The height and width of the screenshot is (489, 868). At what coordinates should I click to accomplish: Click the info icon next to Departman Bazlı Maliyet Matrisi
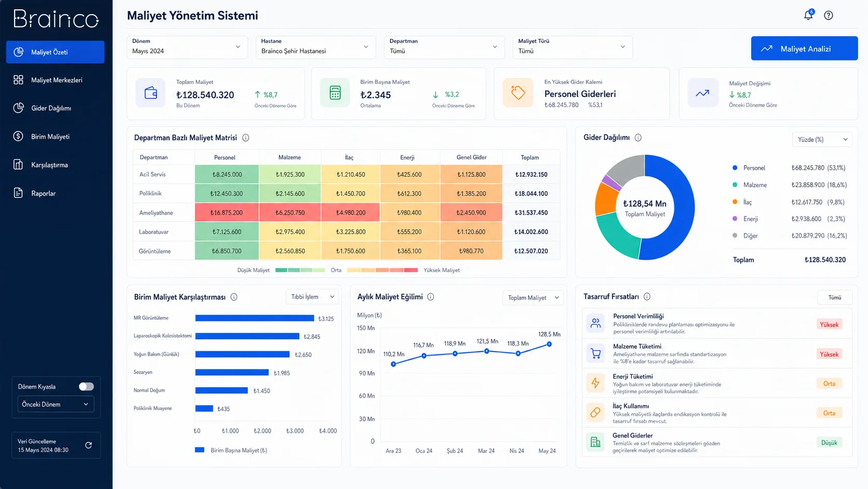click(x=246, y=138)
